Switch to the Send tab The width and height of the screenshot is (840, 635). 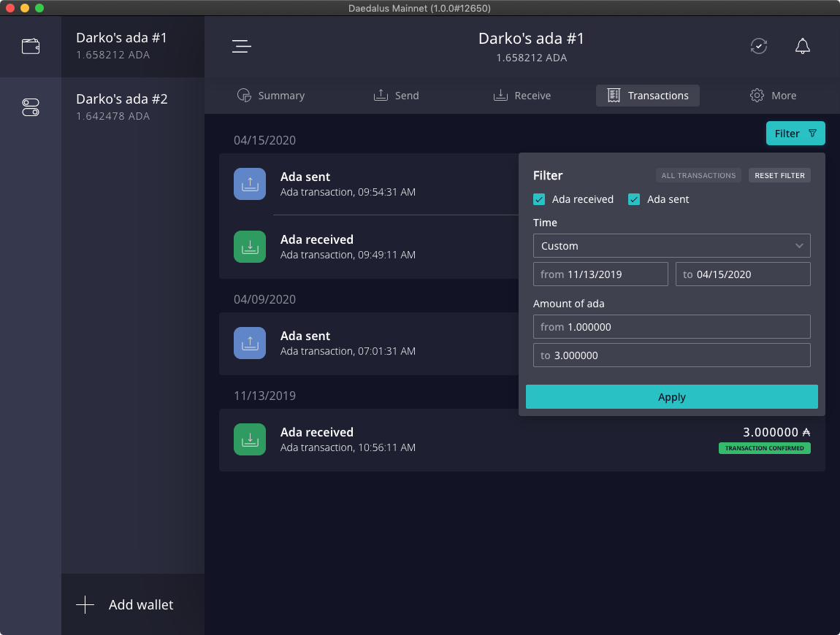coord(397,96)
